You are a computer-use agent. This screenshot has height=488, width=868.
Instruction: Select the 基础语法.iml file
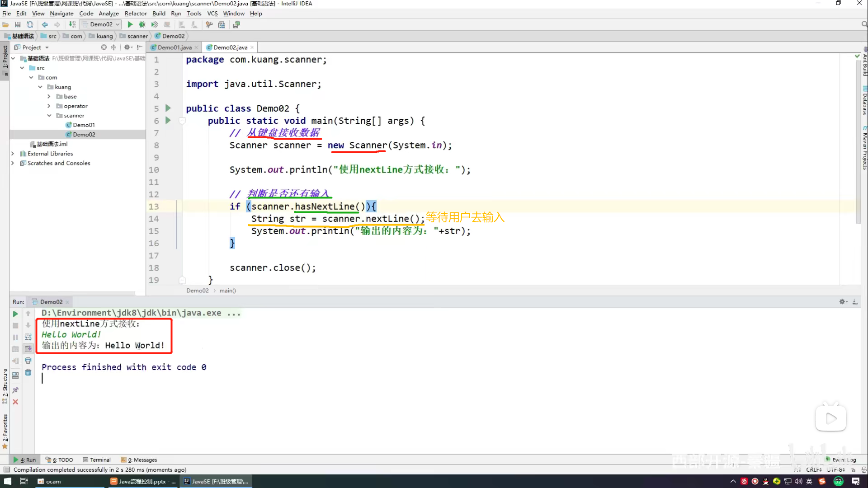[48, 144]
